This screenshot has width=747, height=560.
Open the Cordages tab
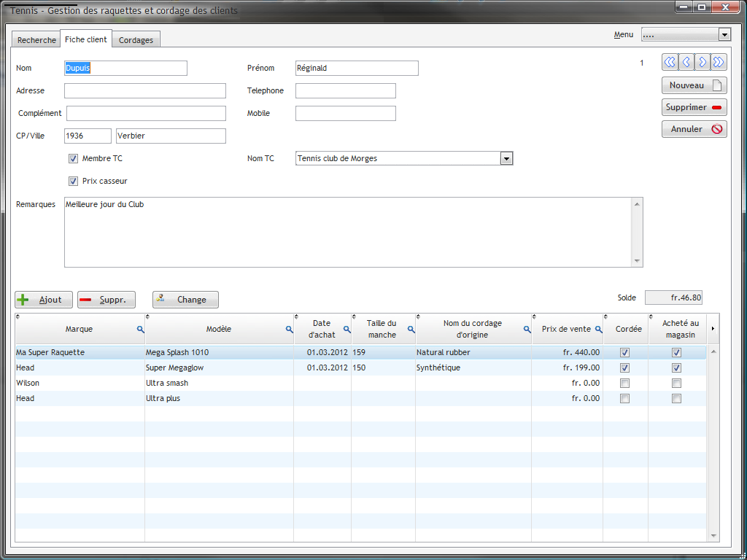pos(136,40)
